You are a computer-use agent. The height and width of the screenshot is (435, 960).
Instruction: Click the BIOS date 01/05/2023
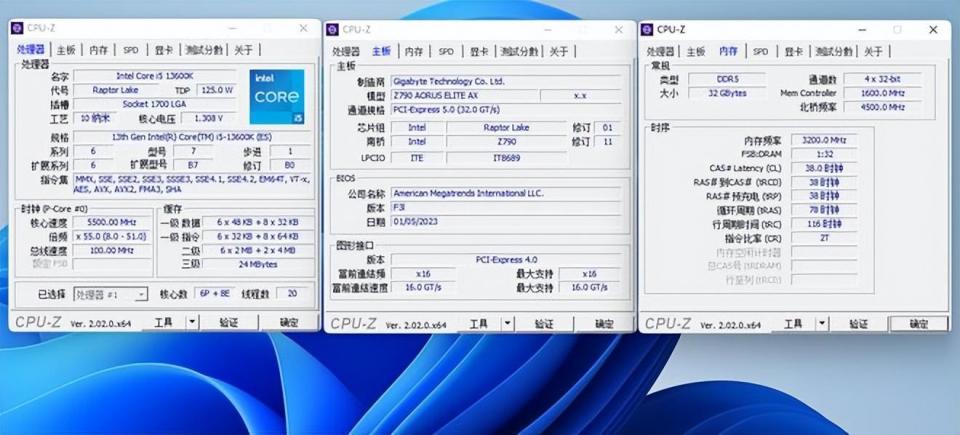pos(505,221)
